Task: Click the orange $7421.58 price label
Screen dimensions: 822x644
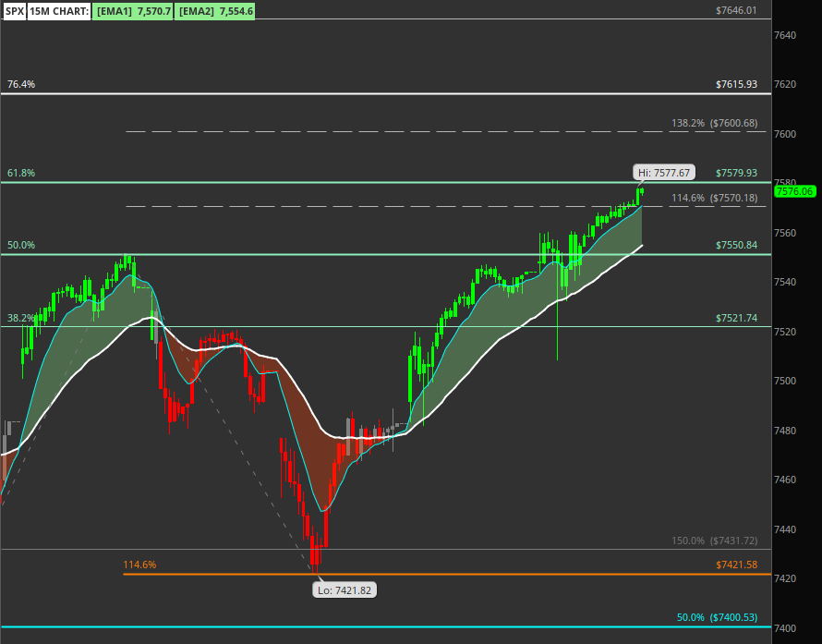Action: [x=736, y=565]
